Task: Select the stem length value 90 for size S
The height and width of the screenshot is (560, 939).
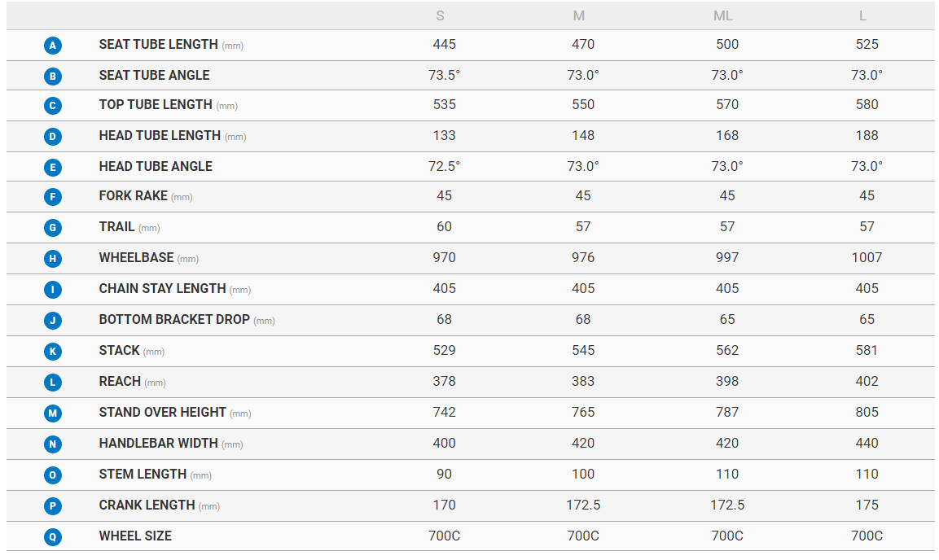Action: pos(444,475)
